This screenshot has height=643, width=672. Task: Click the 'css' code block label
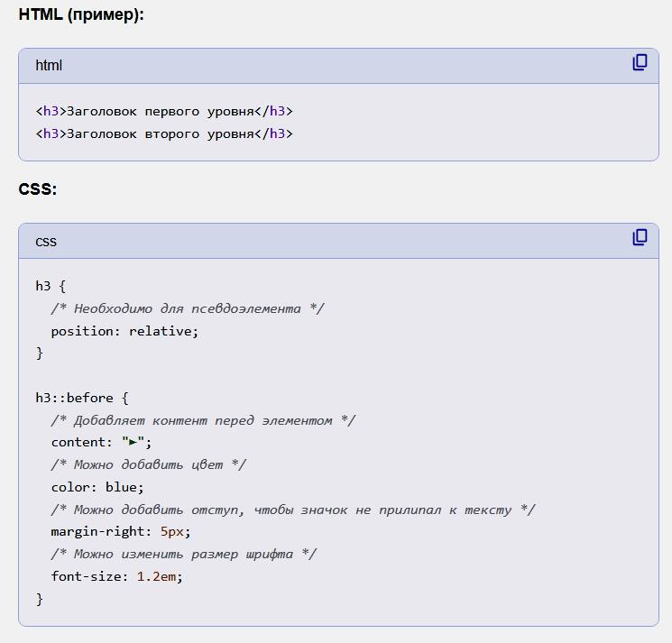click(46, 242)
